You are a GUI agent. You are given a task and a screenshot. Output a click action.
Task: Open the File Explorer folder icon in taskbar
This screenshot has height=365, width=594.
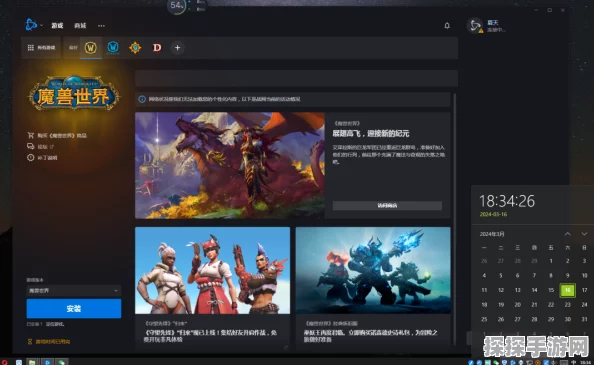[32, 362]
